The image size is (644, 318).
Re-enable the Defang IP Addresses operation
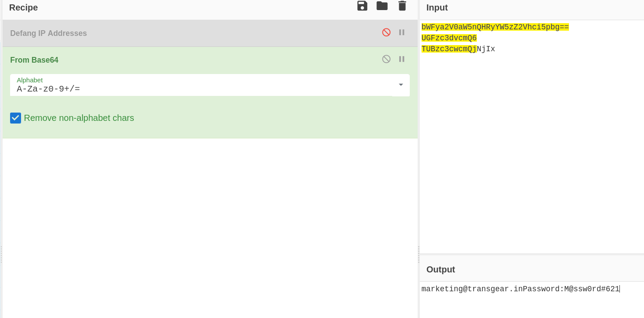[x=386, y=32]
